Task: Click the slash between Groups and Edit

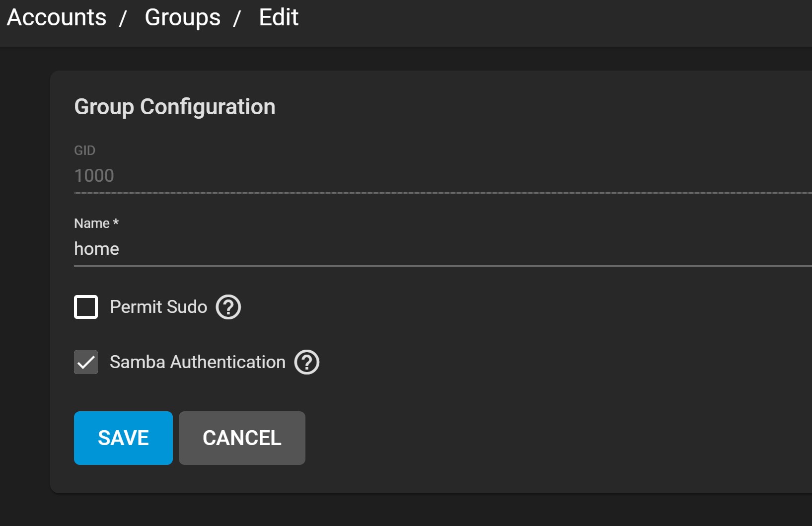Action: pyautogui.click(x=237, y=19)
